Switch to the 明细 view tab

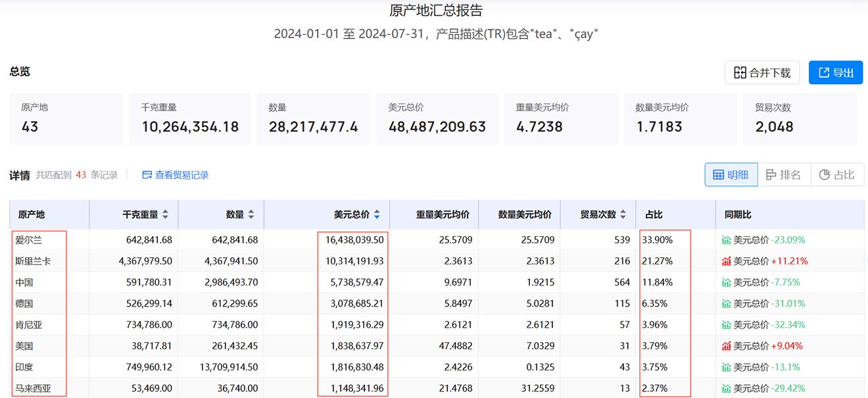(731, 175)
